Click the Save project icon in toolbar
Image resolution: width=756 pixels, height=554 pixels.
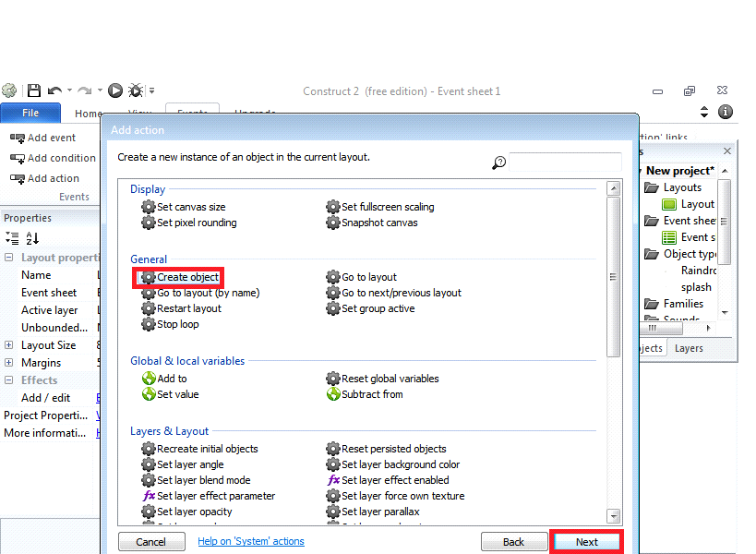[34, 90]
